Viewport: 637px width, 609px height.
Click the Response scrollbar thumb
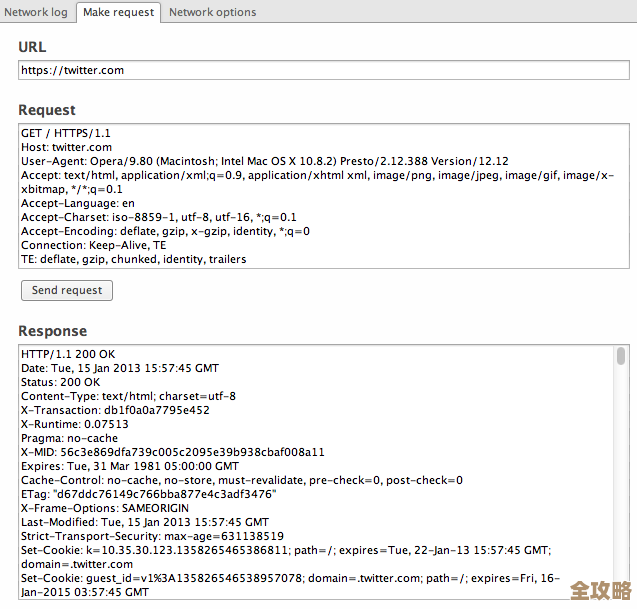pos(621,356)
